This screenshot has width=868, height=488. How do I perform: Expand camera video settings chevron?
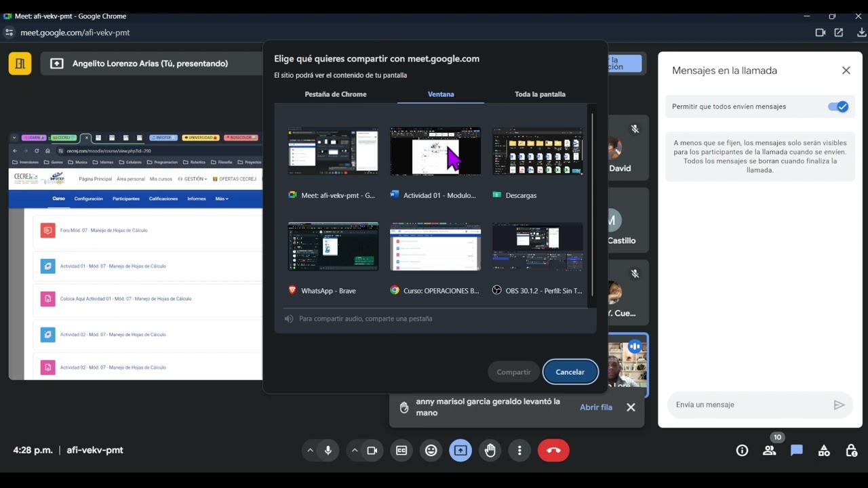[x=354, y=451]
